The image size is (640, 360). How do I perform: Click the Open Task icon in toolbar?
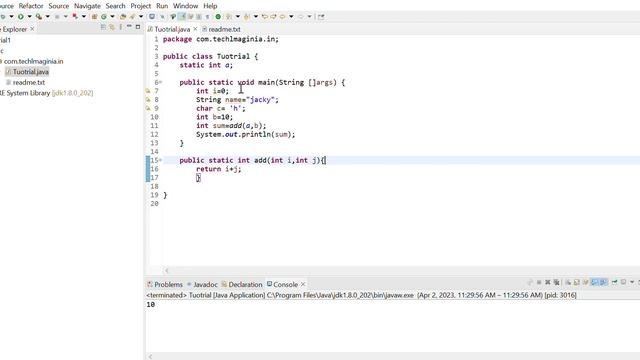coord(132,17)
